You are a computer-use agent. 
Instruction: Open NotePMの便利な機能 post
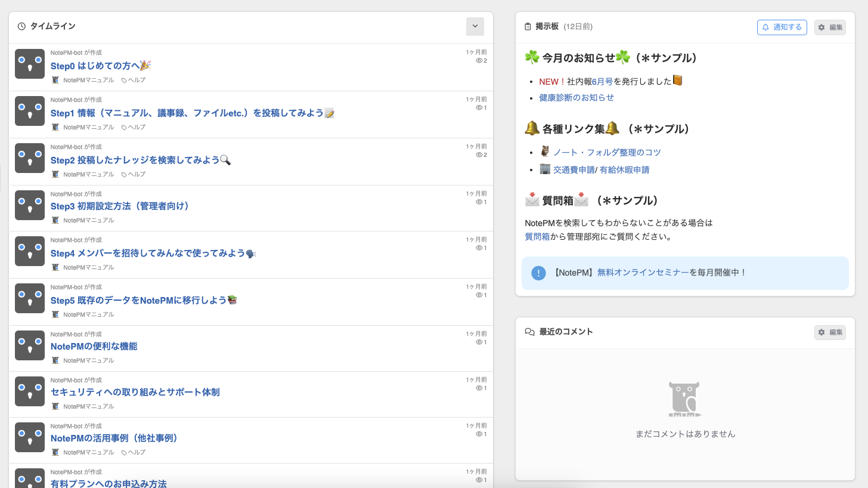(94, 346)
